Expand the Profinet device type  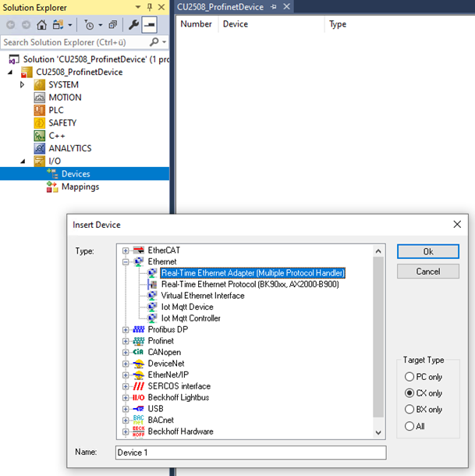[x=126, y=341]
